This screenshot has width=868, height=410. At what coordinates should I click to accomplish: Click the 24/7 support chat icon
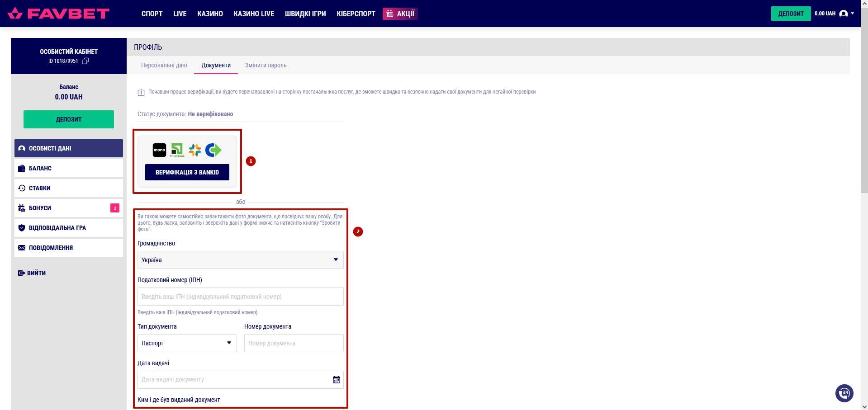pos(844,393)
